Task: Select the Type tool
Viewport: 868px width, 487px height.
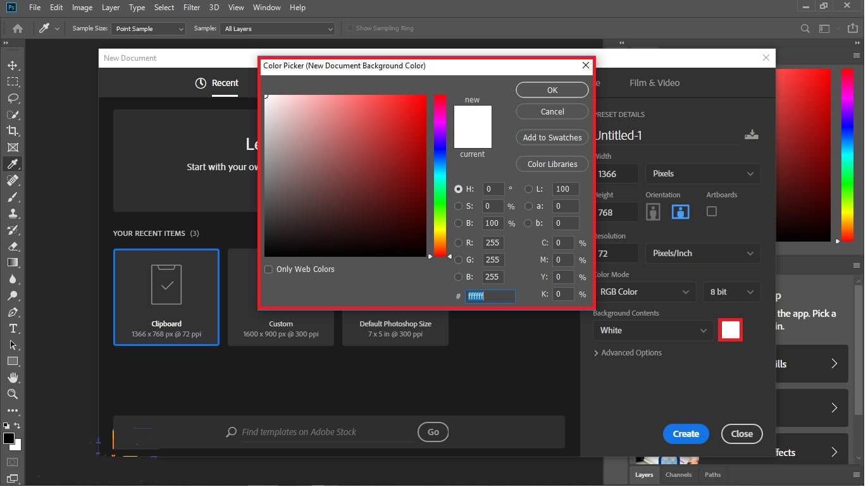Action: (12, 329)
